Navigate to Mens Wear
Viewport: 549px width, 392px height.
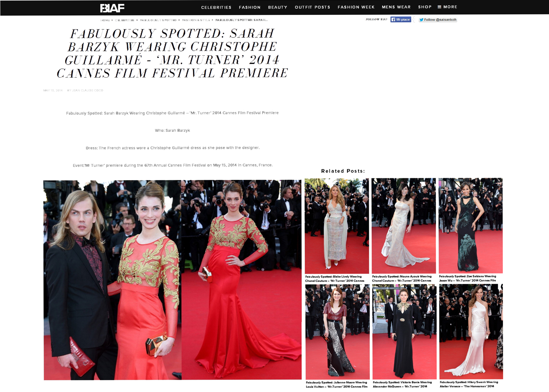tap(396, 7)
